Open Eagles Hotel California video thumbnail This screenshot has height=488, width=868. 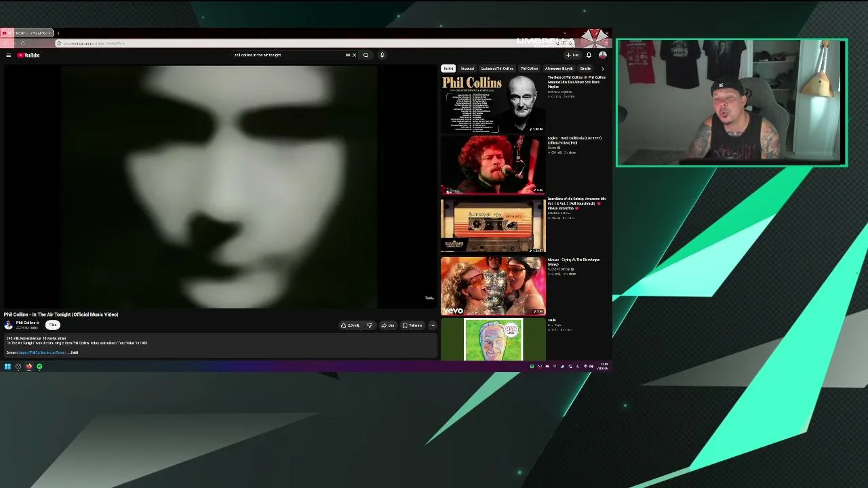coord(493,165)
